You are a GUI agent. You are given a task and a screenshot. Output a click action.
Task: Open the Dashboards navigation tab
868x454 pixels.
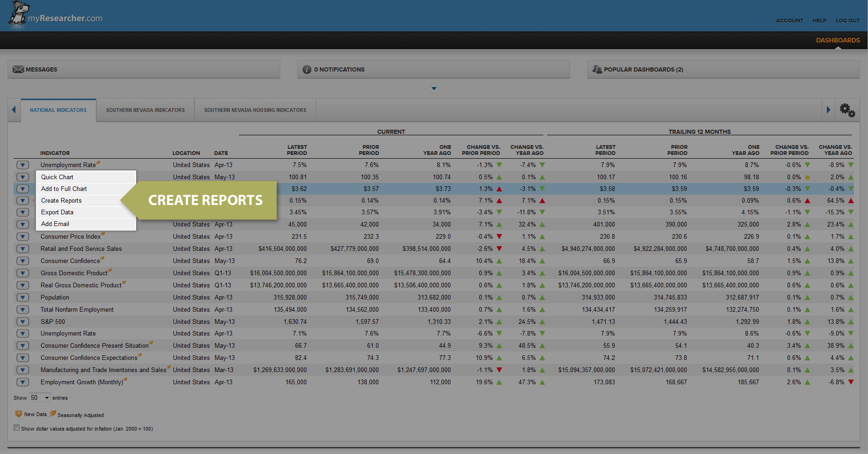tap(838, 40)
